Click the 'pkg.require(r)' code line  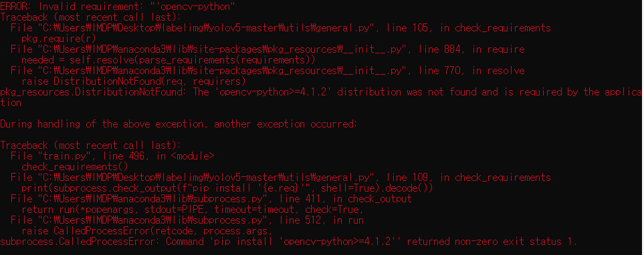(59, 39)
